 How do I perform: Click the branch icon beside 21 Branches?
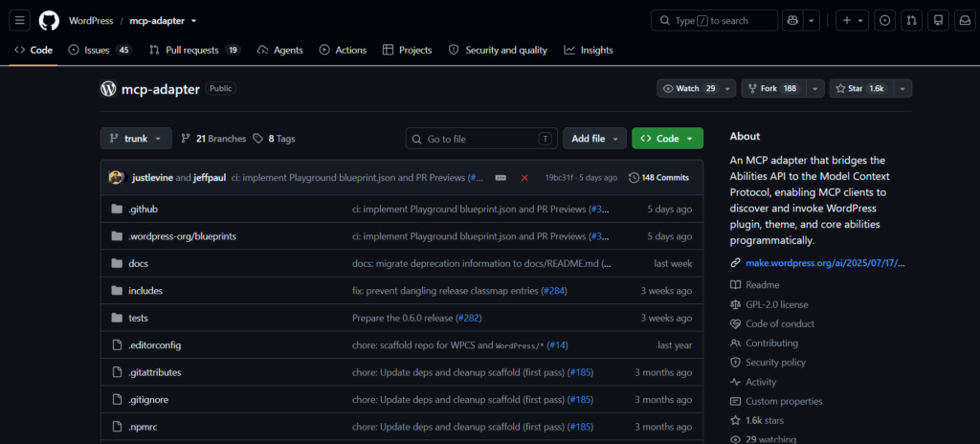tap(186, 138)
